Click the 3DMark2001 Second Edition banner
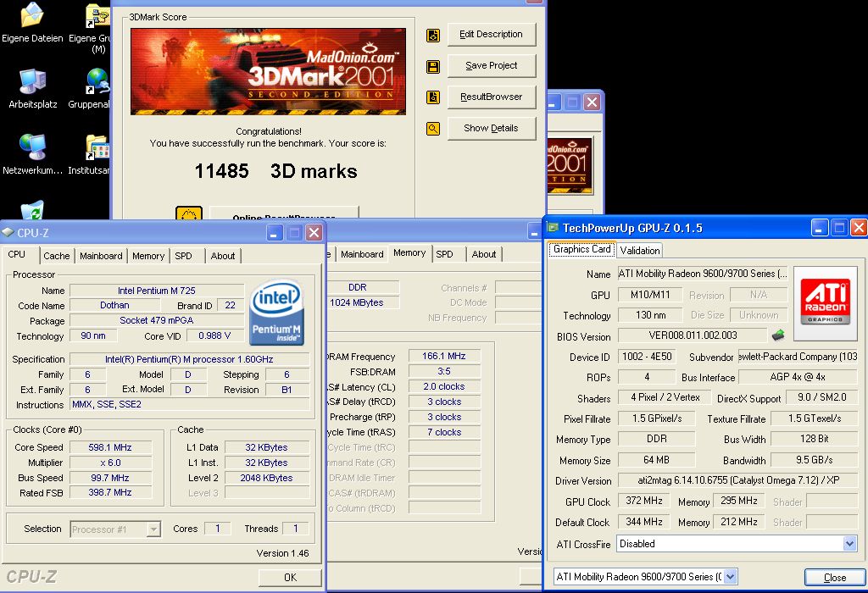The width and height of the screenshot is (868, 593). 268,71
